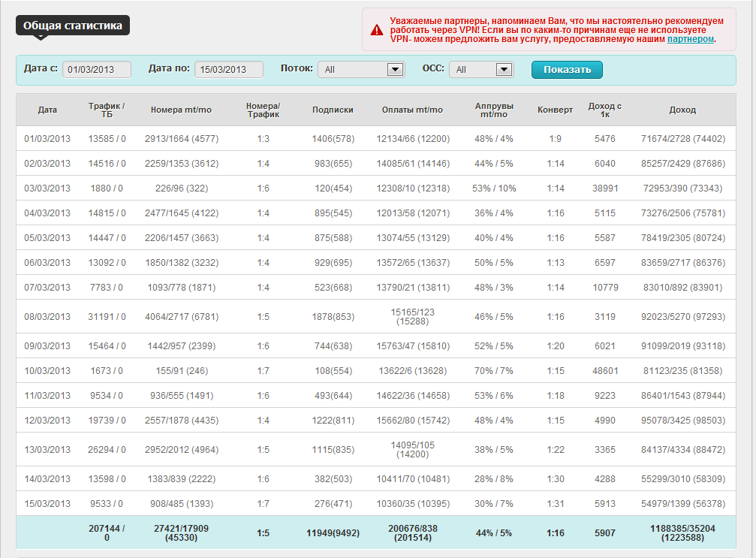The image size is (756, 558).
Task: Select the 11/03/2013 date cell
Action: 47,396
